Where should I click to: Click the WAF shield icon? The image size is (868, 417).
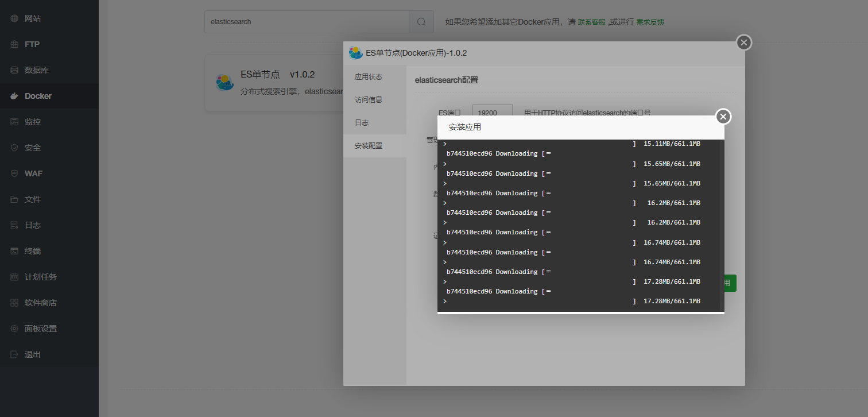click(x=14, y=173)
